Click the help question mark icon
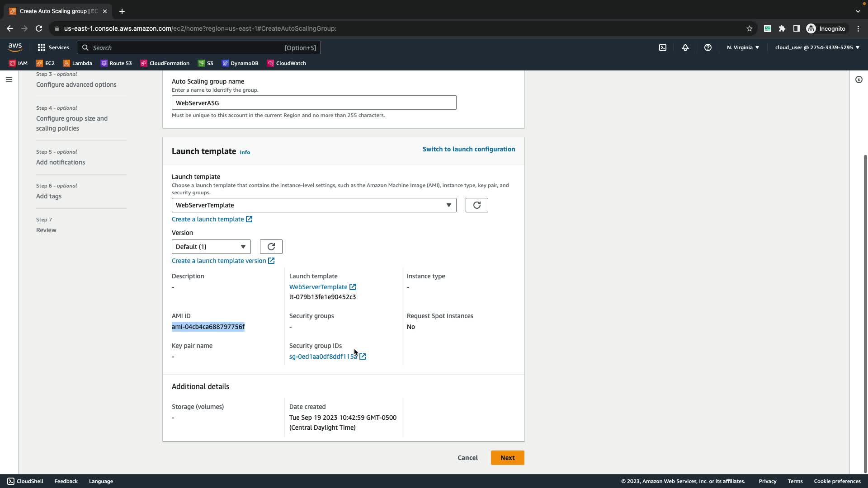Screen dimensions: 868x488 click(x=708, y=47)
